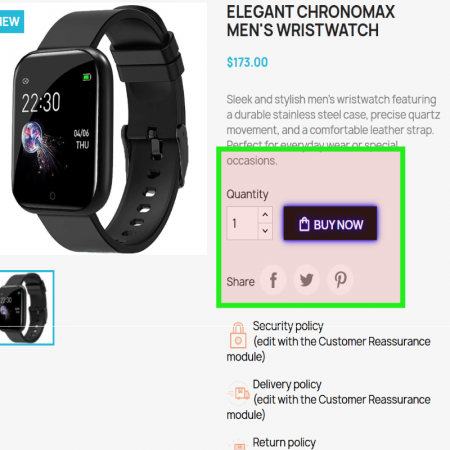Click the Return policy box icon

(x=239, y=444)
